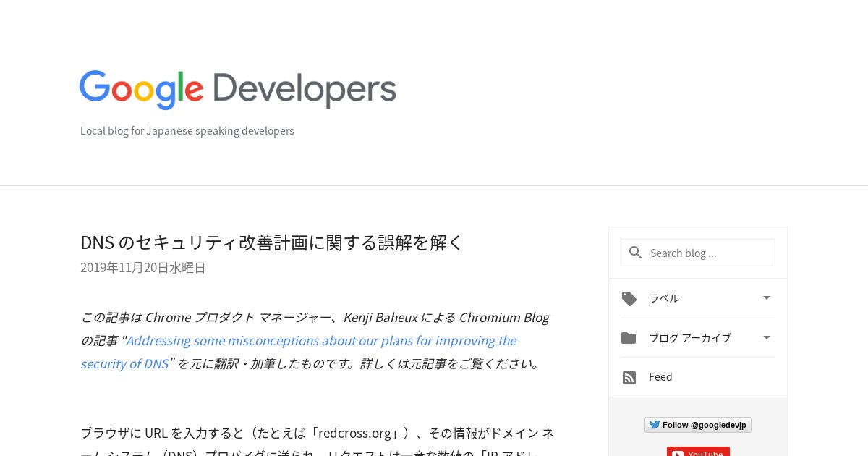Click the ラベル menu label

point(663,298)
